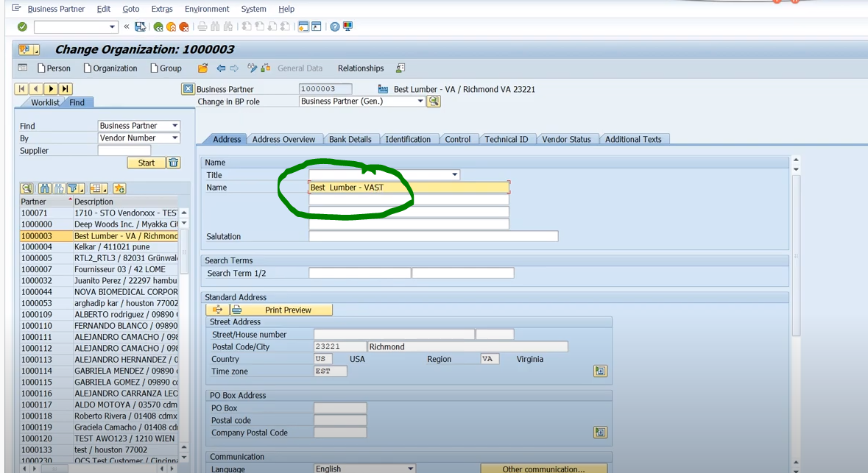
Task: Expand the Language dropdown set to English
Action: coord(410,469)
